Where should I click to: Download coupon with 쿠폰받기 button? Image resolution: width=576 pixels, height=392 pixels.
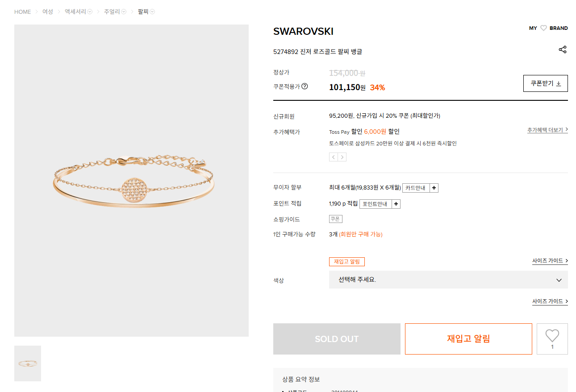point(545,83)
